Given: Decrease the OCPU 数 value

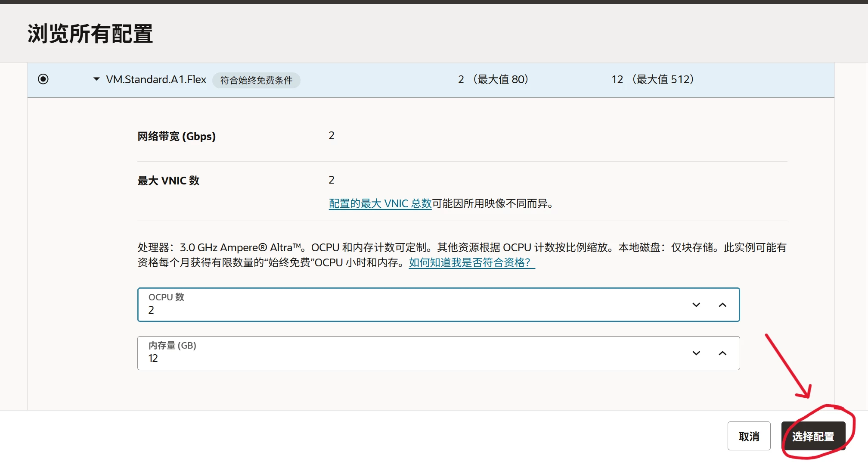Looking at the screenshot, I should coord(696,305).
